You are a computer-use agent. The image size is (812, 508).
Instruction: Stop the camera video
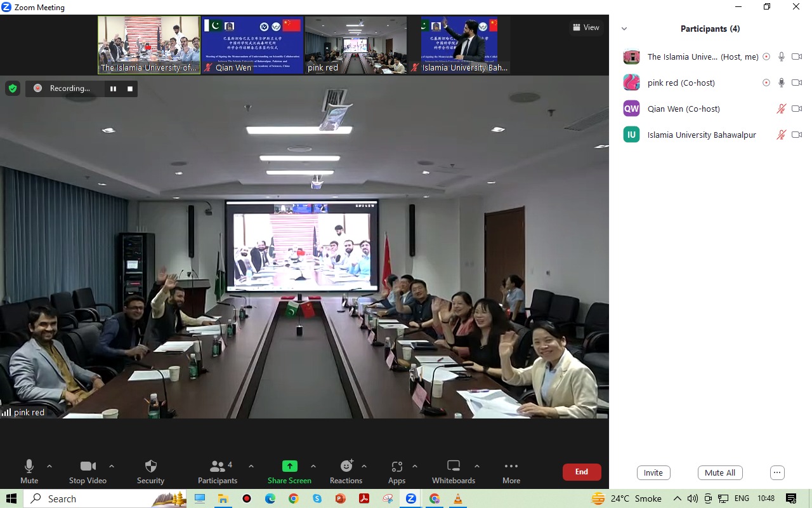[x=88, y=471]
